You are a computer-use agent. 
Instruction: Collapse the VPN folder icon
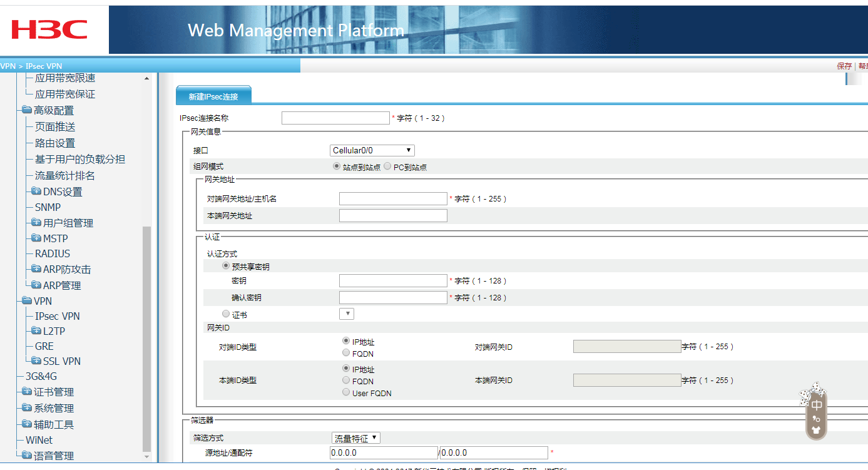[26, 301]
